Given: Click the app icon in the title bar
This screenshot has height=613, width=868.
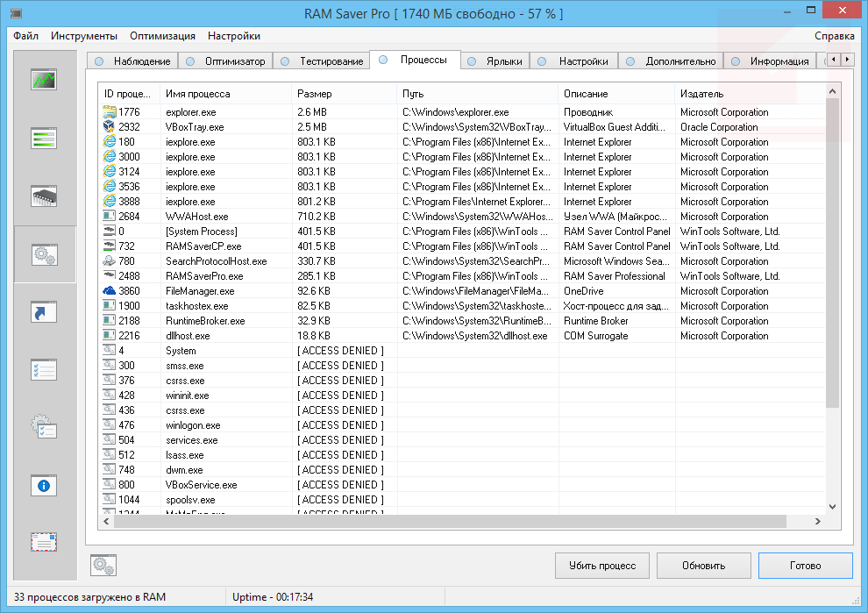Looking at the screenshot, I should pos(17,13).
